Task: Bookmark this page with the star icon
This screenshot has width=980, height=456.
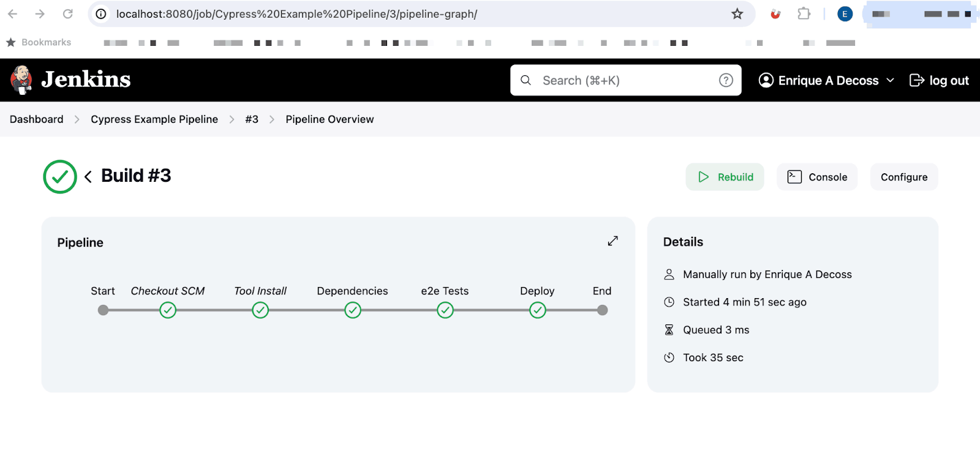Action: [x=737, y=13]
